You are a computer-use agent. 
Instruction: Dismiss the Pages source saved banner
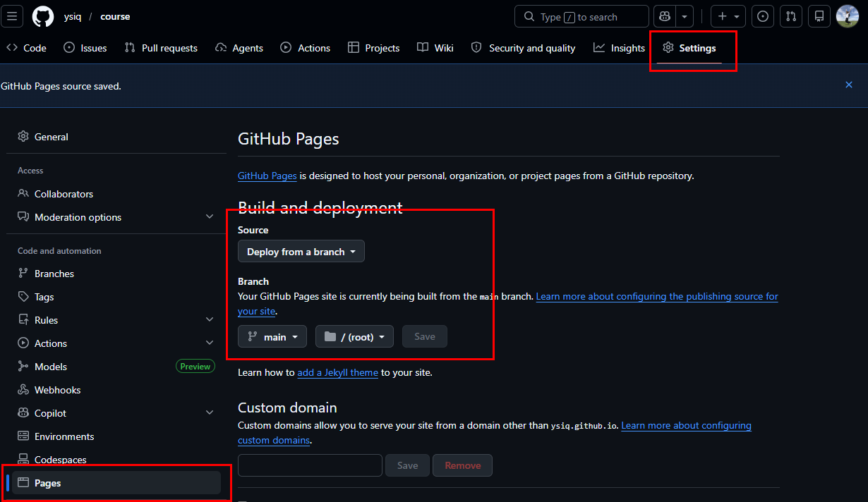[x=849, y=85]
